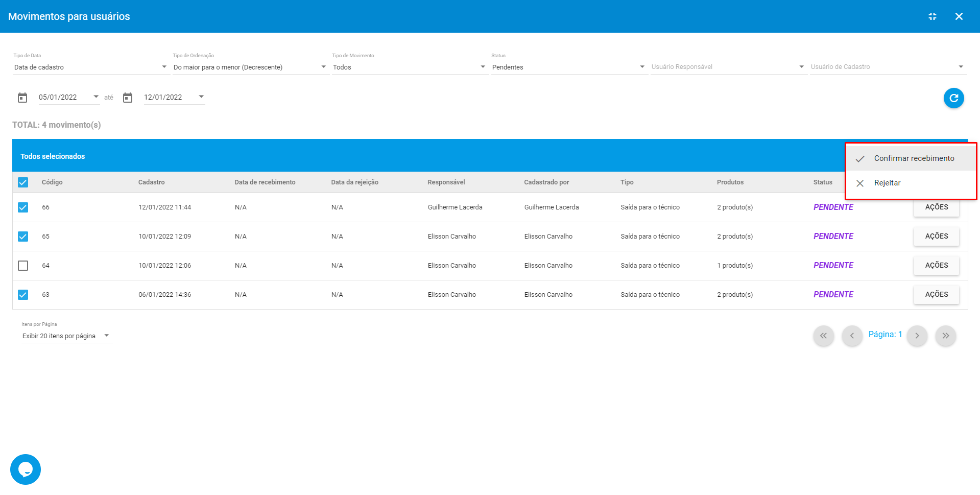
Task: Click the Cadastrado por column header
Action: pos(546,182)
